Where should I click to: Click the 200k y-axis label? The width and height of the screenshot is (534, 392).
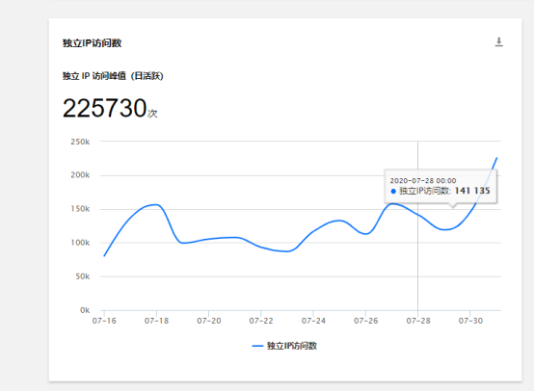(x=80, y=175)
